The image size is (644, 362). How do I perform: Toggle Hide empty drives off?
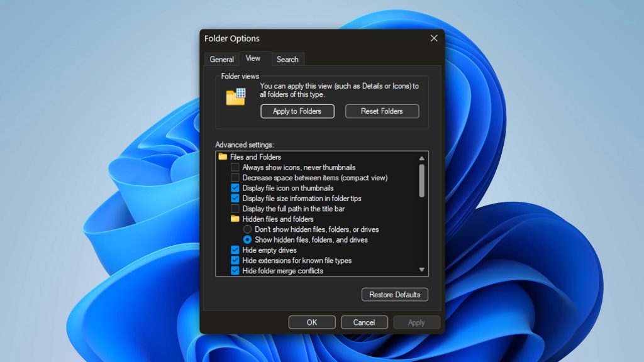236,250
